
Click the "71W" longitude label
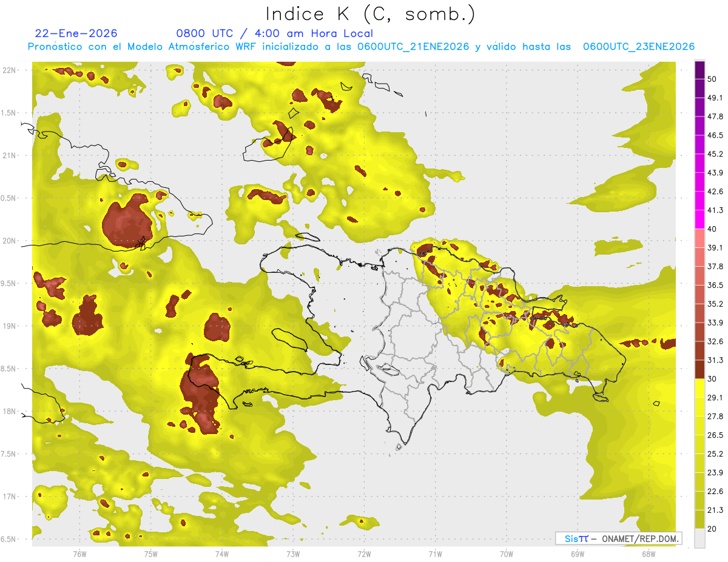pyautogui.click(x=435, y=554)
